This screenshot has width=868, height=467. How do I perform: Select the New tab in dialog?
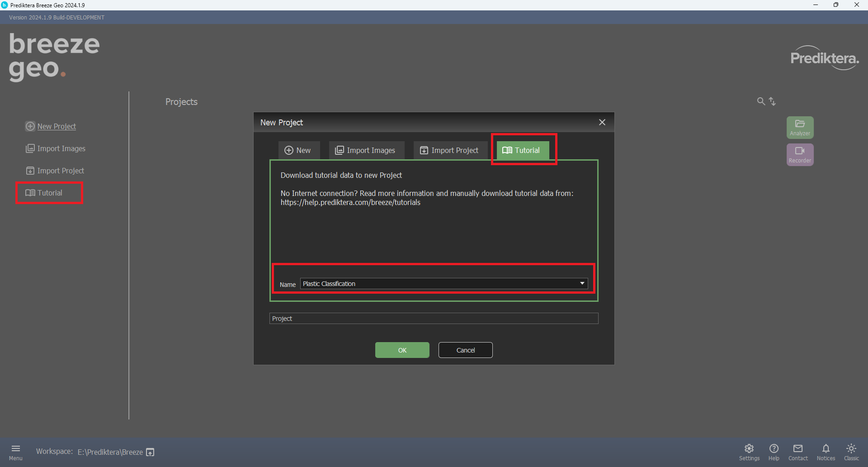(298, 150)
